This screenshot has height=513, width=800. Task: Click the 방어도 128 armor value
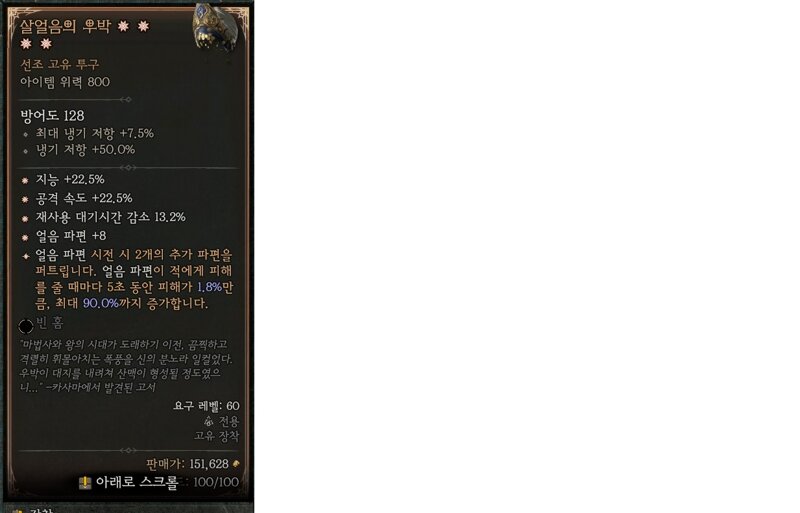pos(53,116)
